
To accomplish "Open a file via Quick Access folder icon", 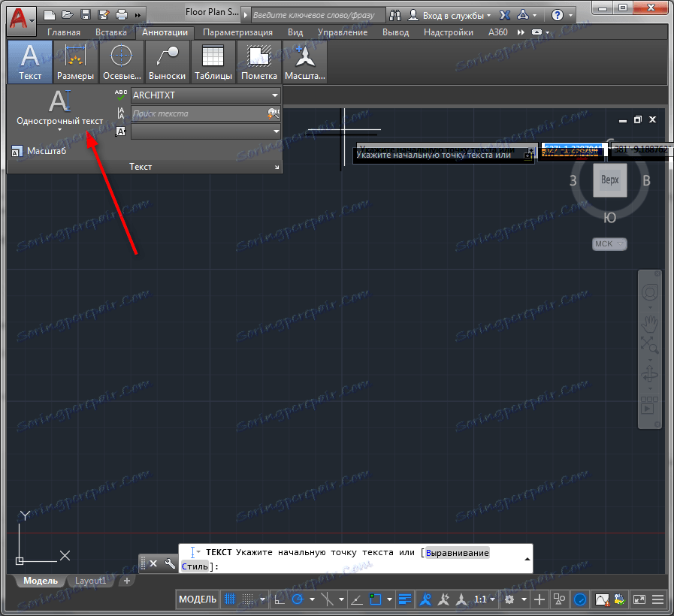I will [x=68, y=15].
